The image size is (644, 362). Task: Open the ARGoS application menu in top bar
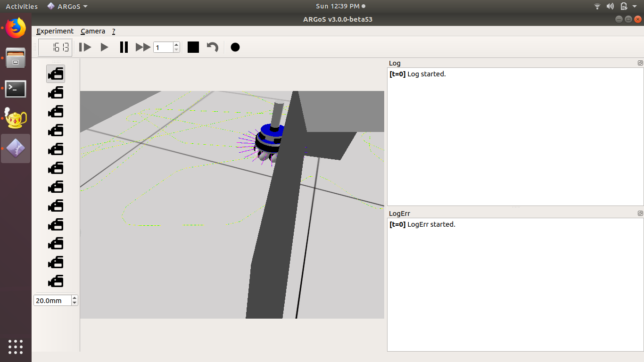click(x=67, y=6)
